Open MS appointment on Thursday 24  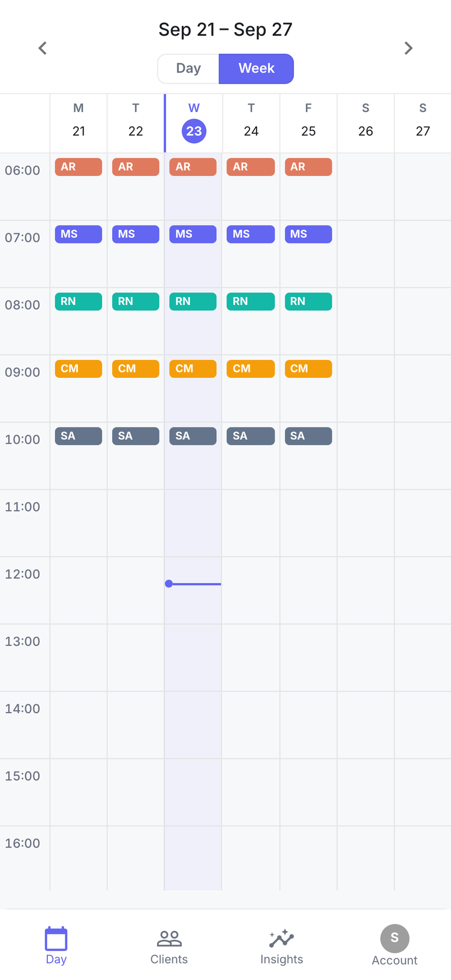tap(251, 234)
